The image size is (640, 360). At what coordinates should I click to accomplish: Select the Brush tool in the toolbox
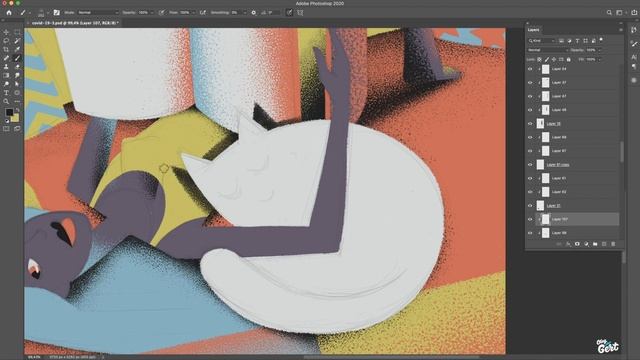pos(17,58)
